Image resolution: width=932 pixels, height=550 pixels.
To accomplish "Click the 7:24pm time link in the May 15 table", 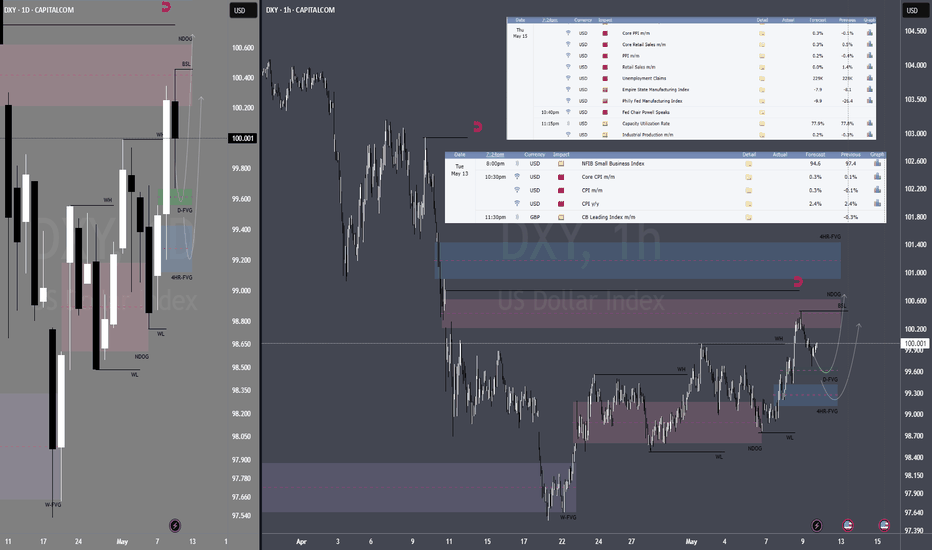I will 550,20.
